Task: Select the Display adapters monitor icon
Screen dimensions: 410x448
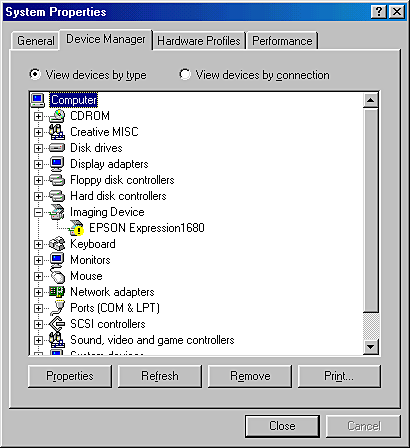Action: coord(57,164)
